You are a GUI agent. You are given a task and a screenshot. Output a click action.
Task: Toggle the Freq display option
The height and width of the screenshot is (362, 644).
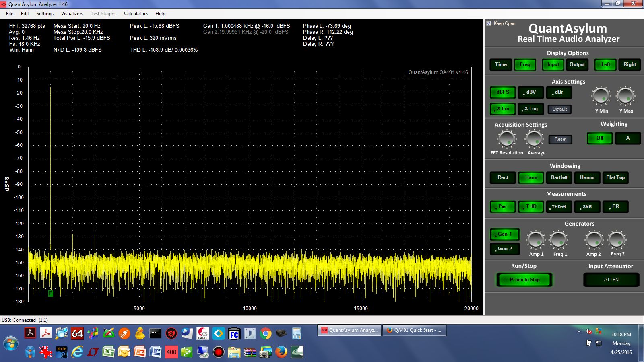click(x=525, y=64)
